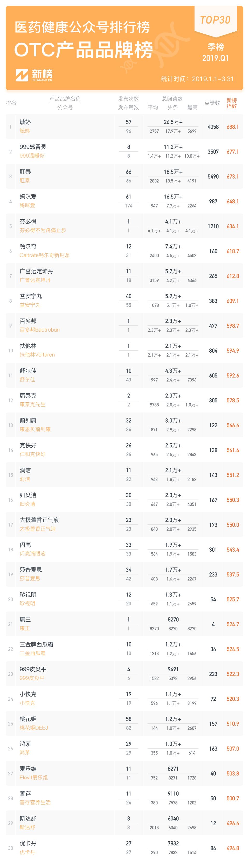Select the 新榜指数 column header
This screenshot has width=249, height=868.
pyautogui.click(x=231, y=103)
